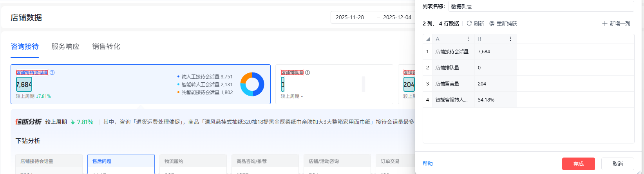Click cell with value 54.18%
This screenshot has width=644, height=174.
coord(496,100)
